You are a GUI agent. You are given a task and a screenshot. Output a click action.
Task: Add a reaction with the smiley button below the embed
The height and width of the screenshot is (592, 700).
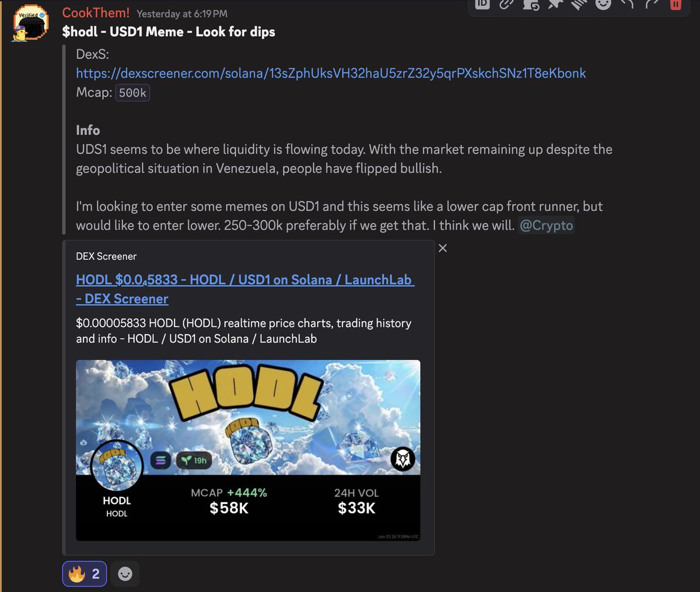[125, 574]
